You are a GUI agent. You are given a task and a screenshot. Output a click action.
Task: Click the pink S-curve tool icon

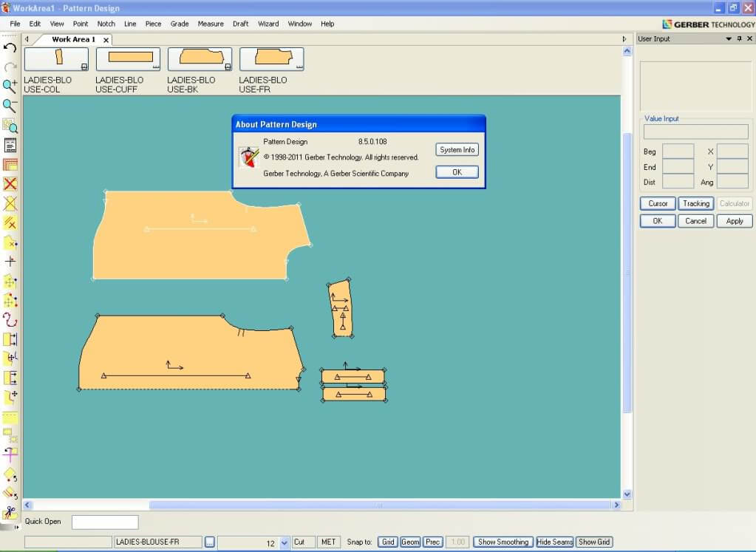coord(10,320)
